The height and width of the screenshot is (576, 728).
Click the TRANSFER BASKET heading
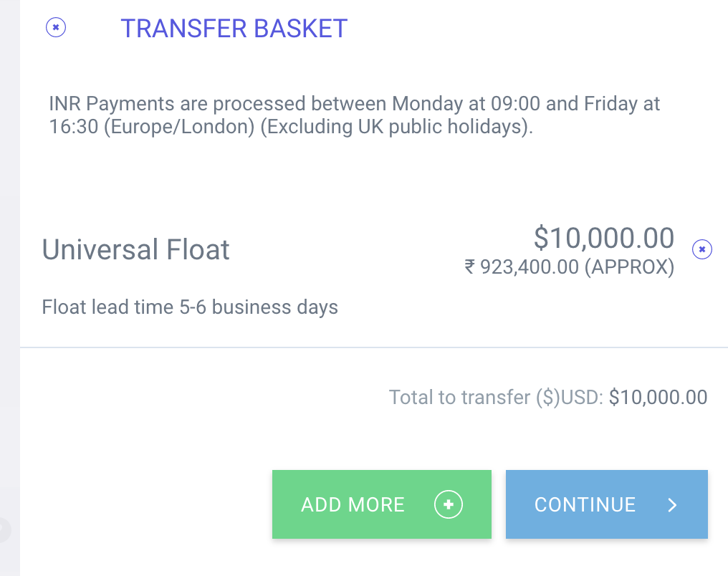234,29
